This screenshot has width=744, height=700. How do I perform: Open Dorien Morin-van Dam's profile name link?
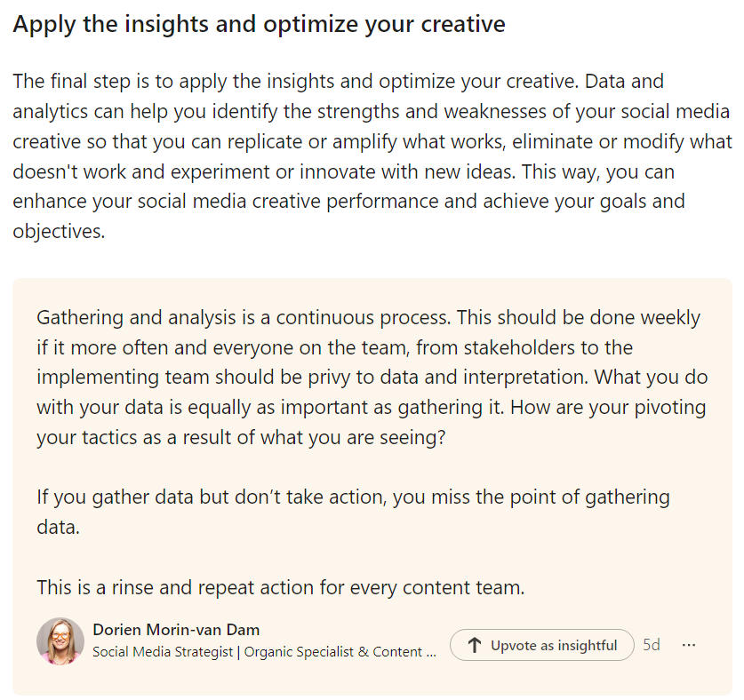click(x=176, y=630)
